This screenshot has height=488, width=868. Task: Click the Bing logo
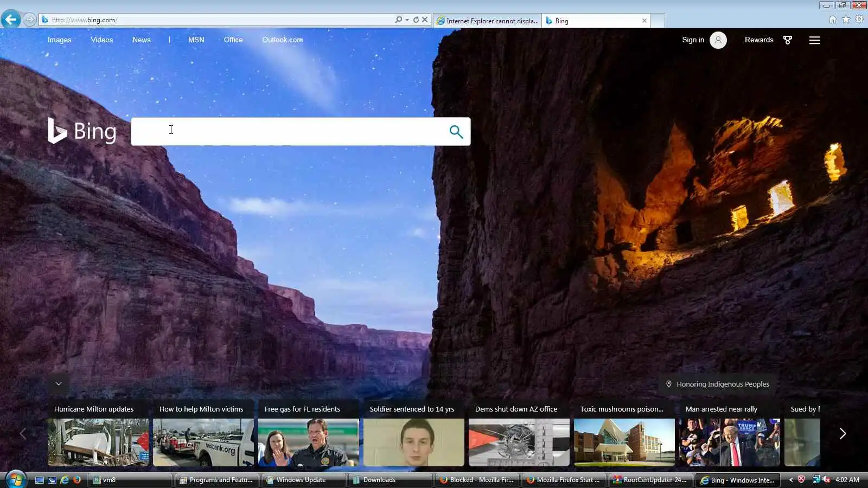coord(82,131)
